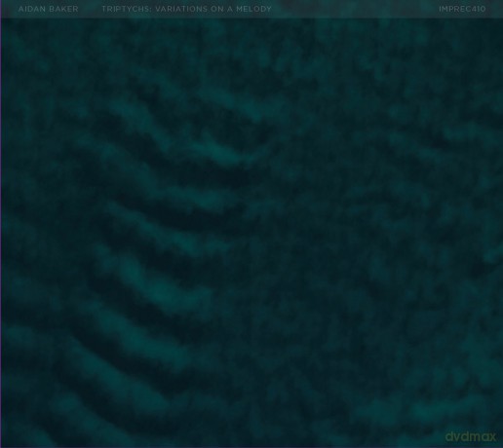Click the max portion of dvdmax
Image resolution: width=503 pixels, height=448 pixels.
tap(483, 437)
